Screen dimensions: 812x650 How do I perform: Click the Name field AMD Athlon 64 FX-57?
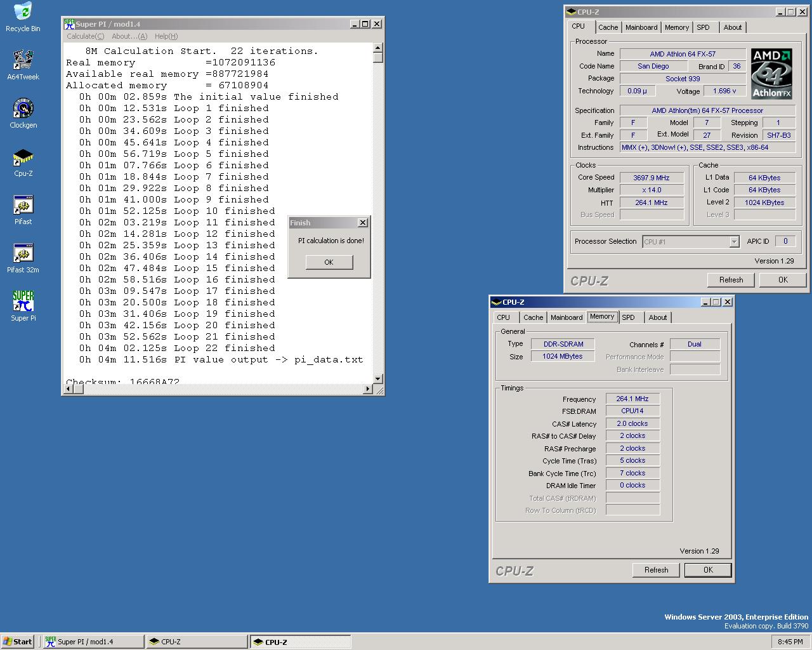[x=683, y=54]
